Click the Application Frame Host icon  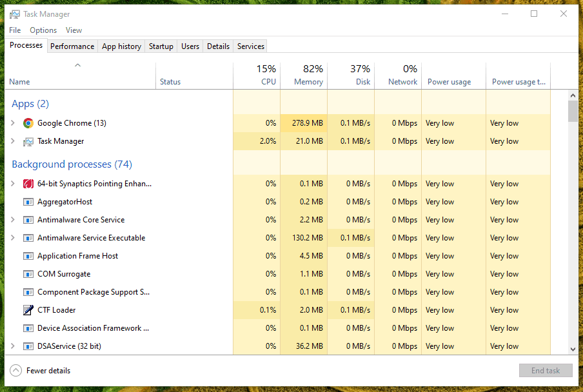pos(28,256)
